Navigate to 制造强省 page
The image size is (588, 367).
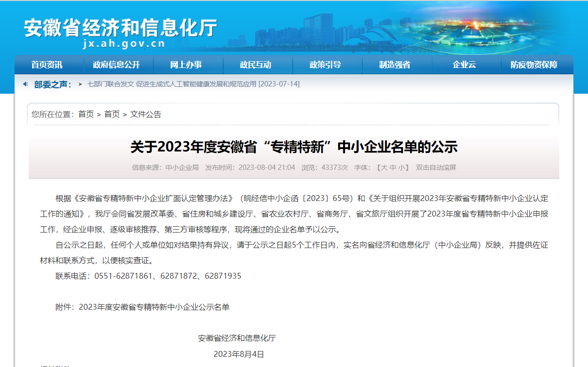click(x=395, y=65)
